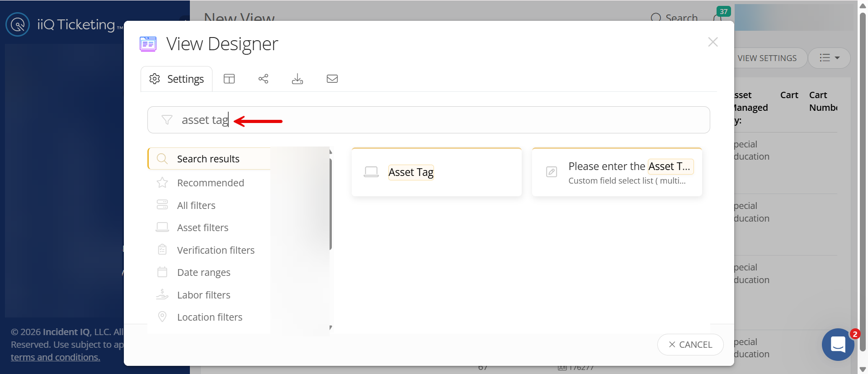The height and width of the screenshot is (374, 868).
Task: Click the laptop icon beside Asset filters
Action: [162, 227]
